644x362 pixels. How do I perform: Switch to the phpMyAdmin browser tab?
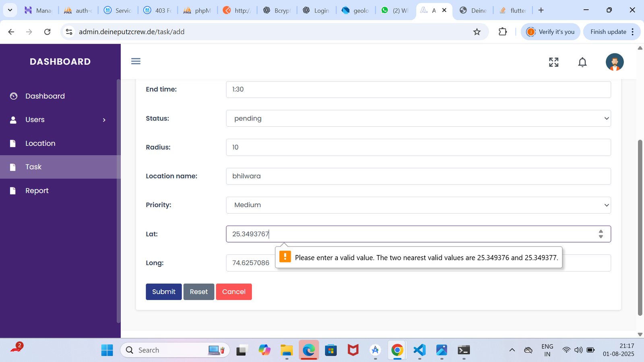point(197,10)
